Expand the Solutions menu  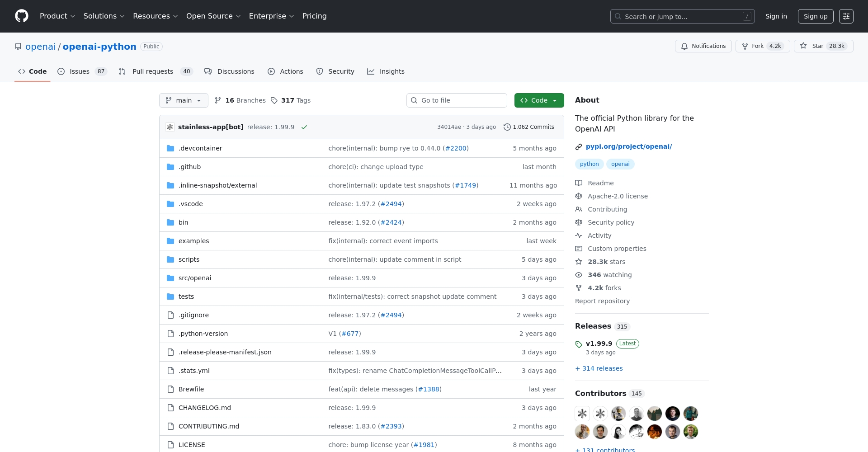104,16
